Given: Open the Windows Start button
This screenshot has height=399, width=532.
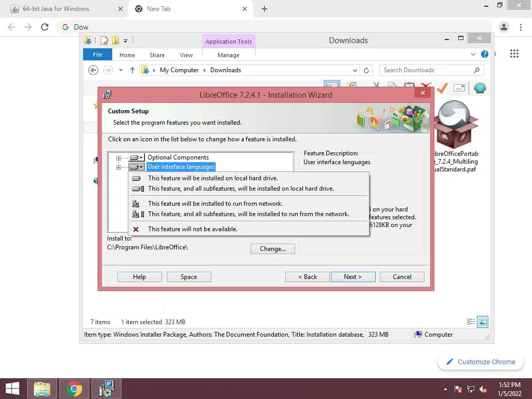Looking at the screenshot, I should tap(12, 389).
